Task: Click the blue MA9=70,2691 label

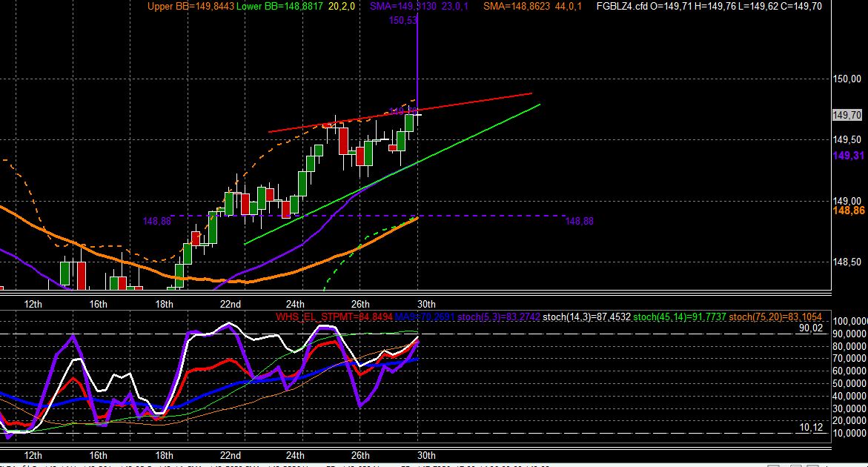Action: (x=425, y=317)
